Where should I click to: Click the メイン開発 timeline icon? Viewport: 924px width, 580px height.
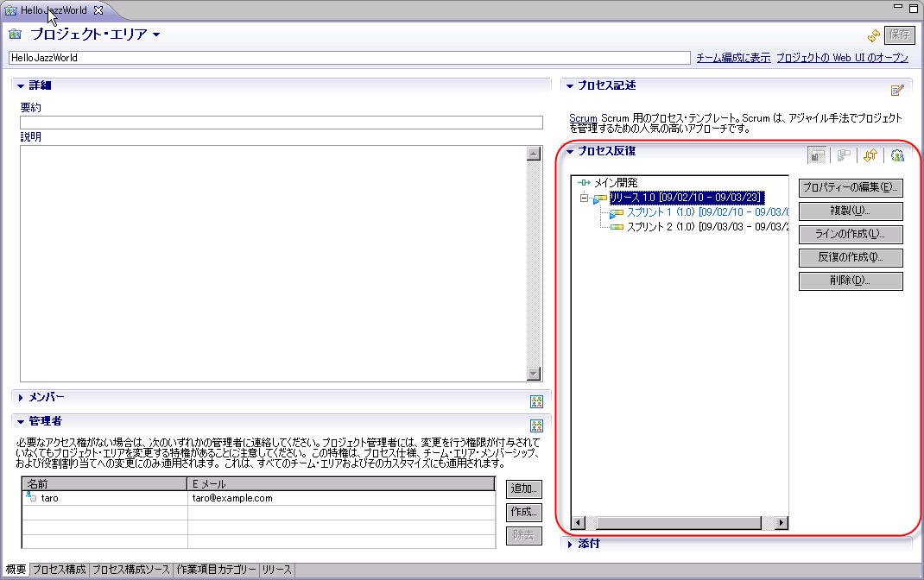[584, 182]
